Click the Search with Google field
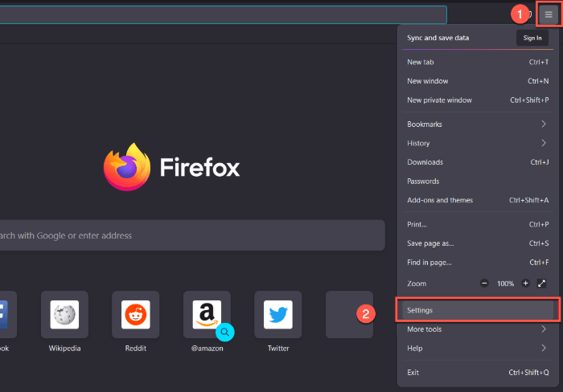563x392 pixels. (x=192, y=235)
